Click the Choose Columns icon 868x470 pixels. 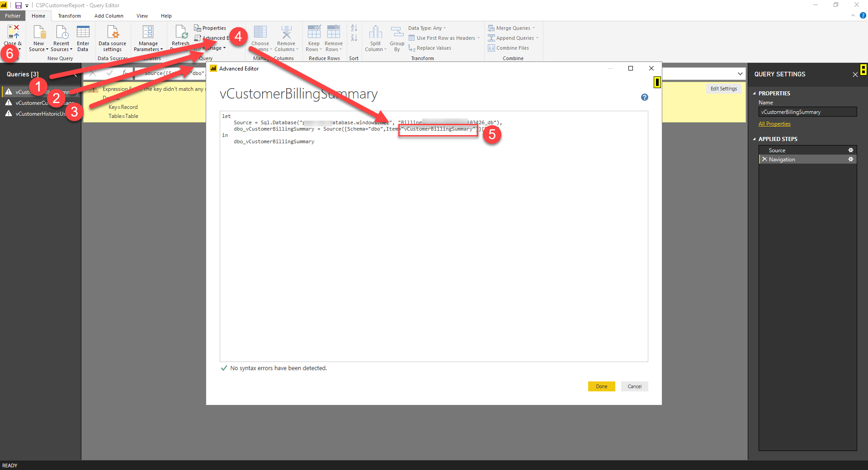pyautogui.click(x=260, y=32)
